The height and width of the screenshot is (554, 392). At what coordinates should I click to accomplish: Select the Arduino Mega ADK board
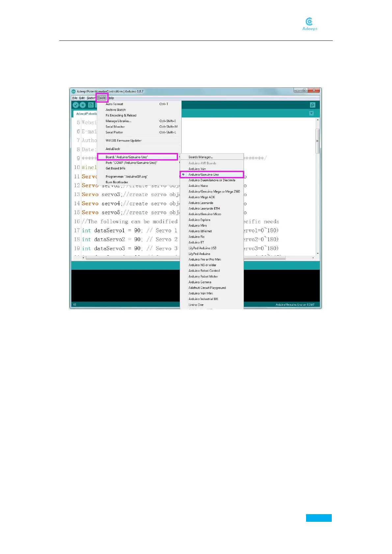212,197
